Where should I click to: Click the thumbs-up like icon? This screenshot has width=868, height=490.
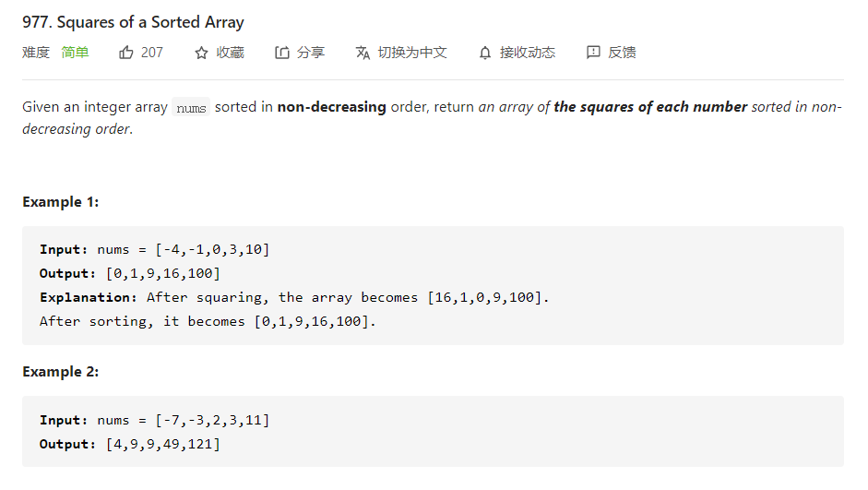tap(126, 53)
